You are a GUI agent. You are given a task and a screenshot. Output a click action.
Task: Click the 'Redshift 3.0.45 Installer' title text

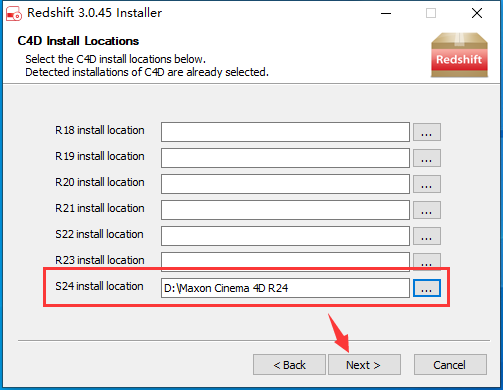(x=94, y=13)
